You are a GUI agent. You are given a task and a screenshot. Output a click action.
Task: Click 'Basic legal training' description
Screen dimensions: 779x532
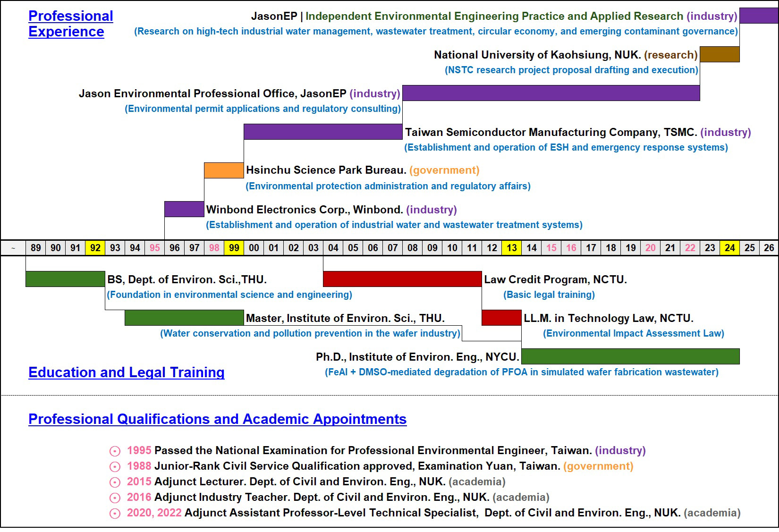[549, 295]
